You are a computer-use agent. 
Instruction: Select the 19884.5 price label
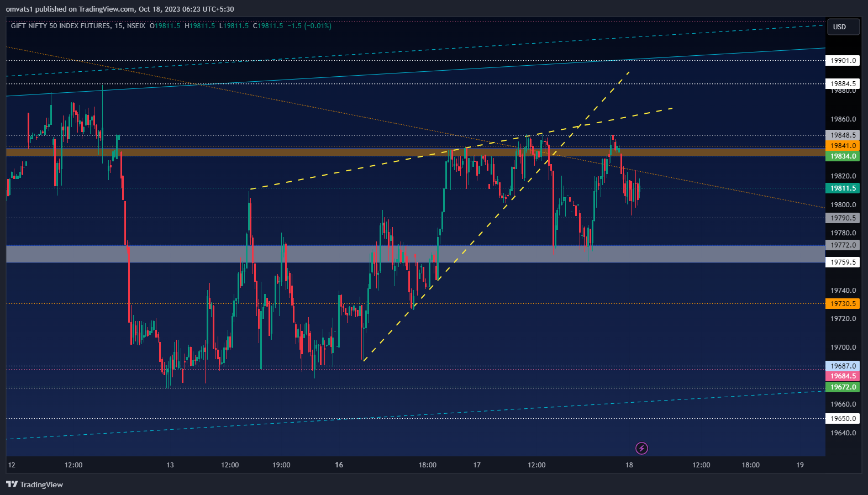click(x=843, y=84)
